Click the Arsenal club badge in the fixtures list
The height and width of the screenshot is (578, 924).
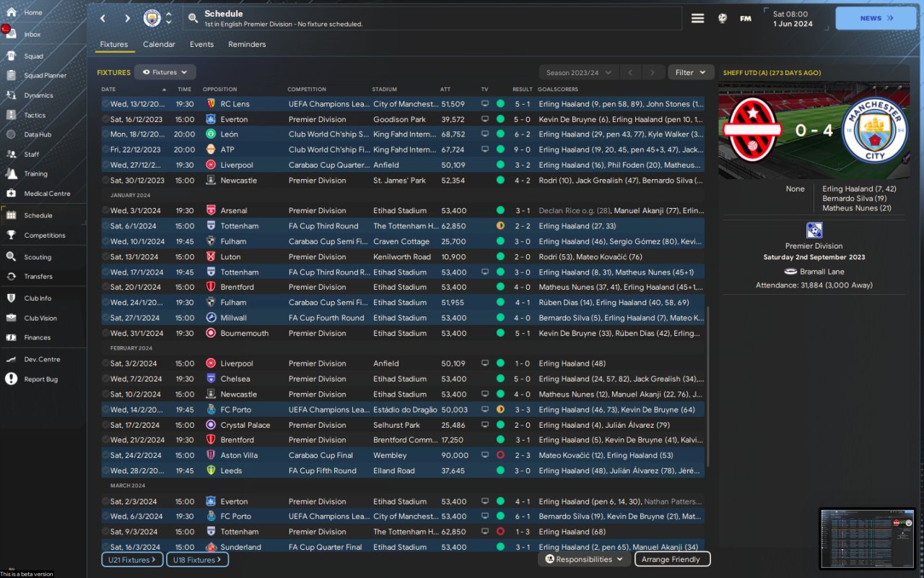211,210
